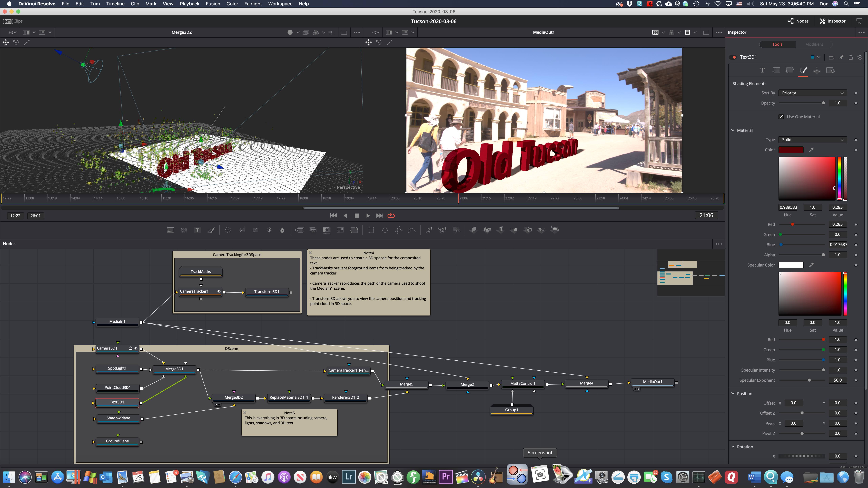
Task: Select the B-Spline mask tool
Action: [412, 230]
